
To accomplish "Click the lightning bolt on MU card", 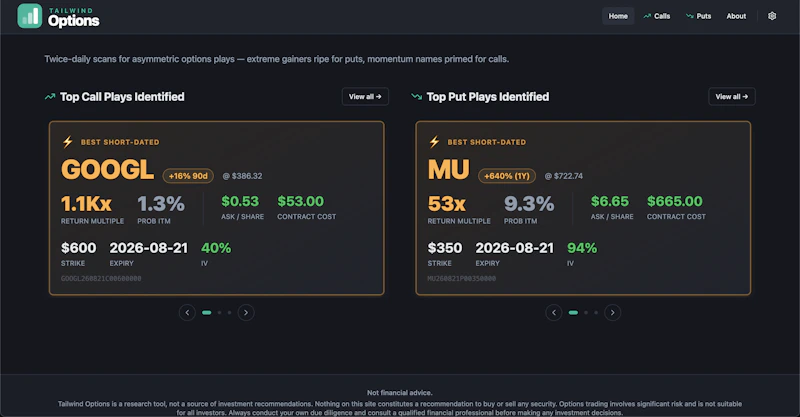I will point(434,142).
